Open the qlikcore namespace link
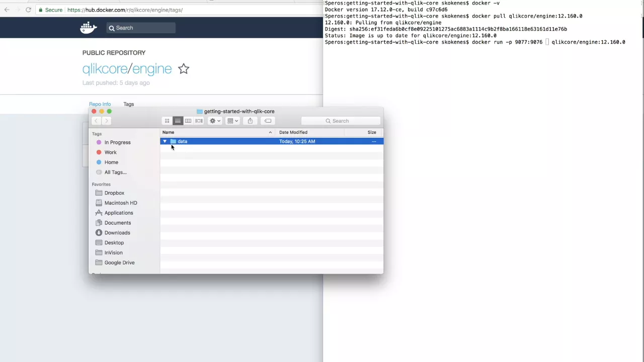 (x=105, y=69)
